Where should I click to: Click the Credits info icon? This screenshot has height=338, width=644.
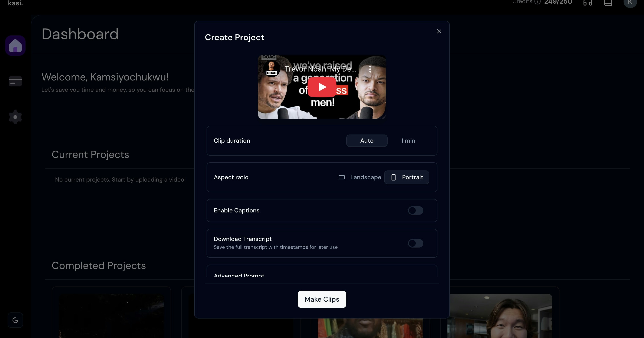coord(538,2)
